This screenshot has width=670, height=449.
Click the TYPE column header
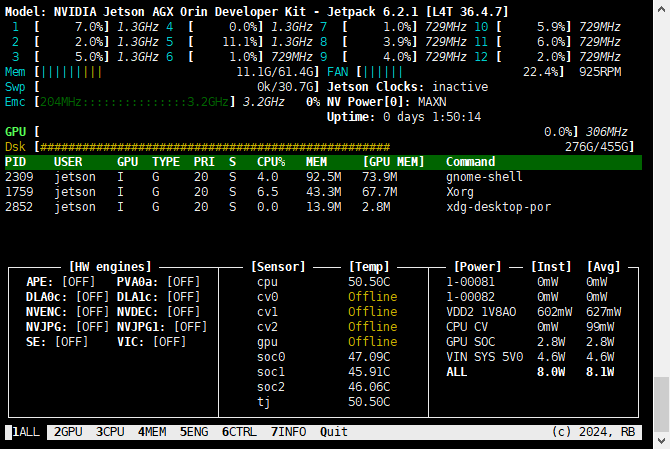[x=166, y=162]
